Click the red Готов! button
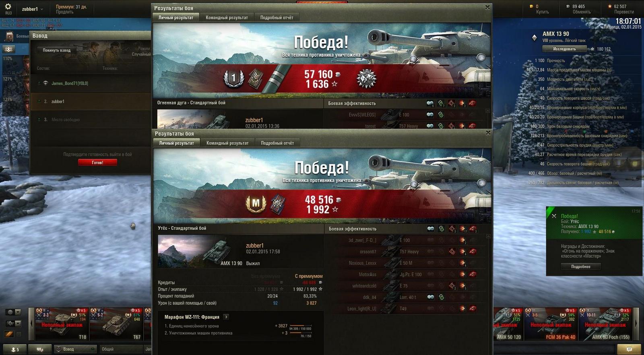This screenshot has width=644, height=355. coord(97,163)
